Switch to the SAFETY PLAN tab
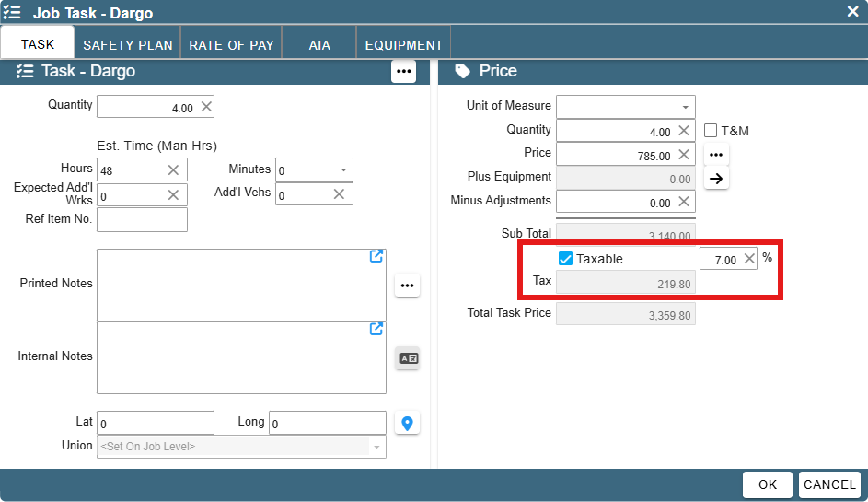The height and width of the screenshot is (502, 868). pyautogui.click(x=128, y=45)
